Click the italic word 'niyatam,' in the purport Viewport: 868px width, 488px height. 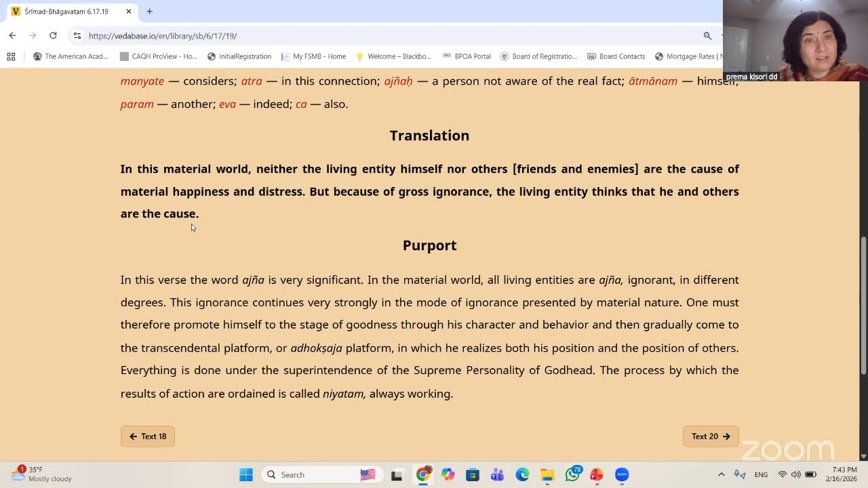[x=344, y=394]
